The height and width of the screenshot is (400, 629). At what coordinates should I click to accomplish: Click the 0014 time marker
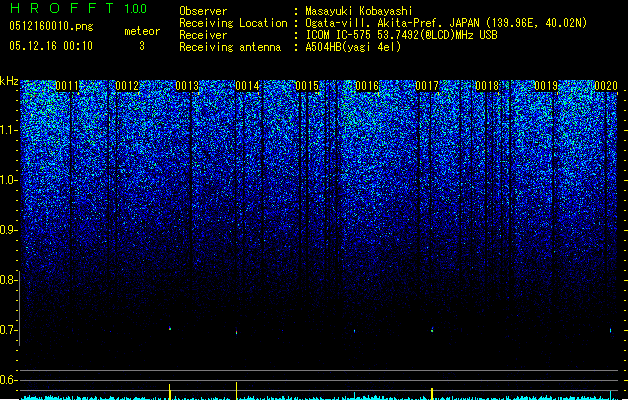tap(247, 86)
